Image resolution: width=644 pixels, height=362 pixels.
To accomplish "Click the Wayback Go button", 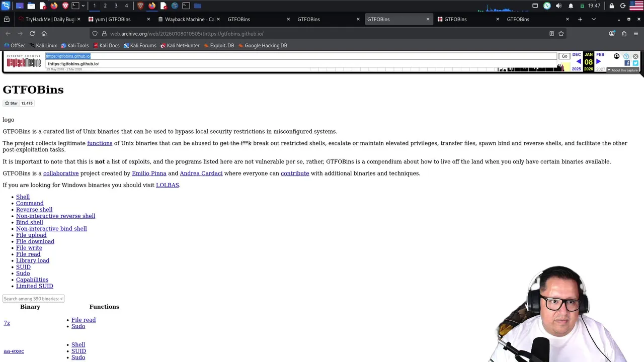I will tap(564, 56).
